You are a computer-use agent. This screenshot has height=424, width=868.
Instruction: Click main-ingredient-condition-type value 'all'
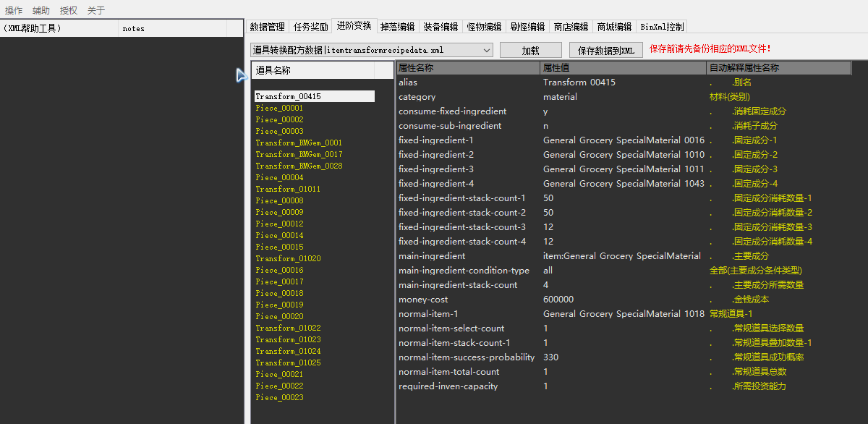(x=548, y=271)
